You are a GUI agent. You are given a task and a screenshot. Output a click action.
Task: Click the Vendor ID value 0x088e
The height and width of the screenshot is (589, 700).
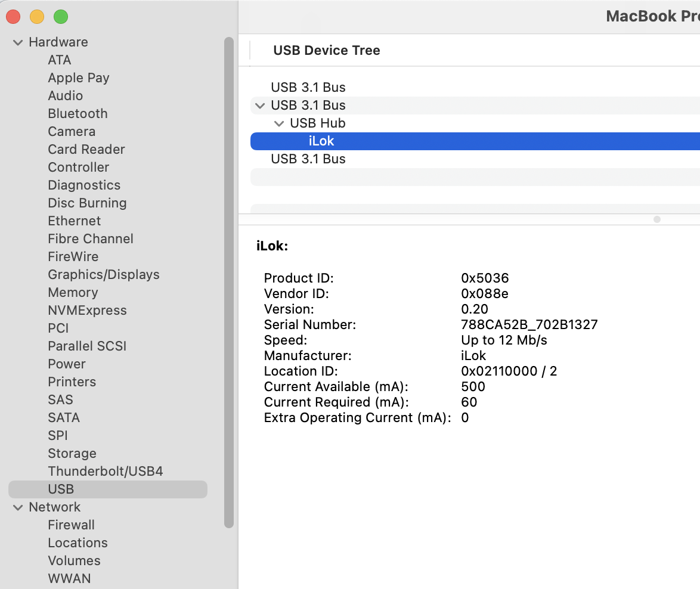(x=484, y=294)
